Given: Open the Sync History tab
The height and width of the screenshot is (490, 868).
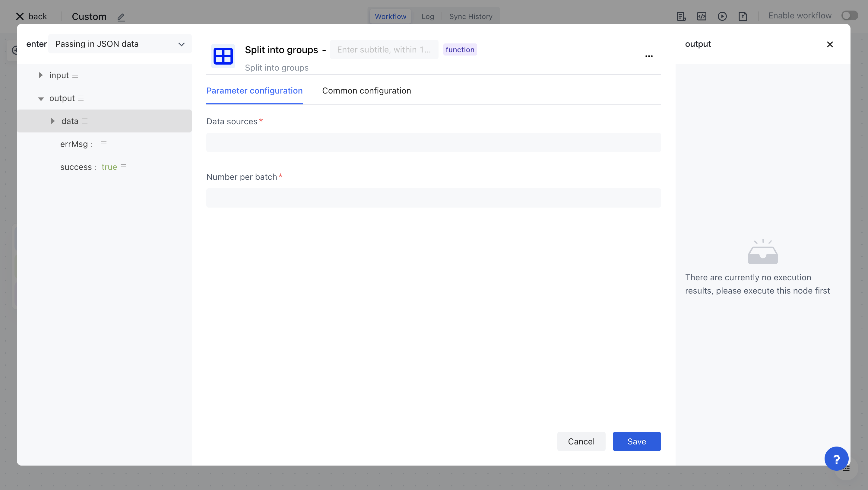Looking at the screenshot, I should (470, 17).
